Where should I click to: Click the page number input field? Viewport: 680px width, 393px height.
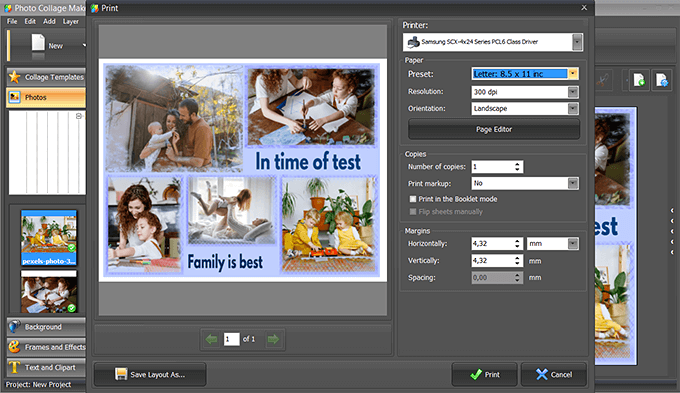point(232,339)
